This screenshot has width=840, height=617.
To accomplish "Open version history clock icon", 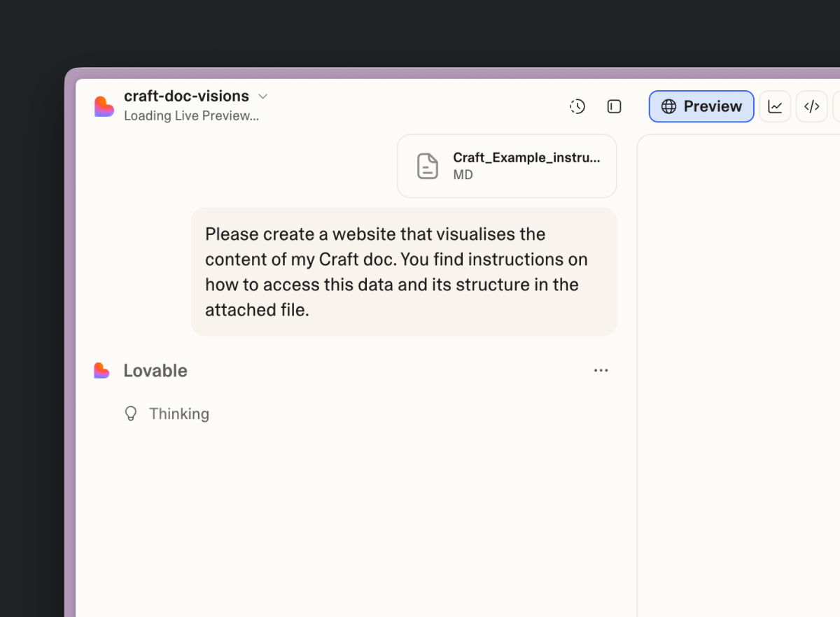I will pos(577,106).
